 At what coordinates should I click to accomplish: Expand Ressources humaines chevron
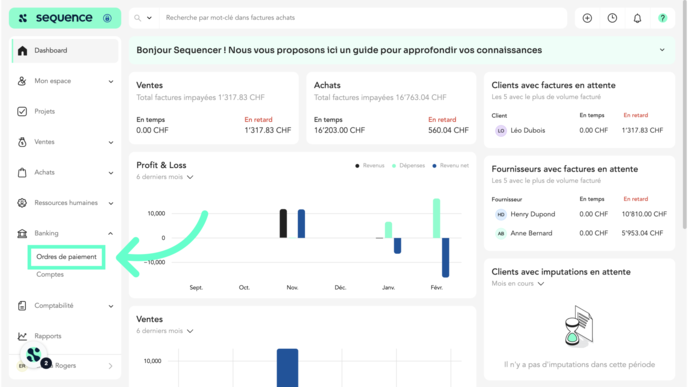[x=111, y=203]
